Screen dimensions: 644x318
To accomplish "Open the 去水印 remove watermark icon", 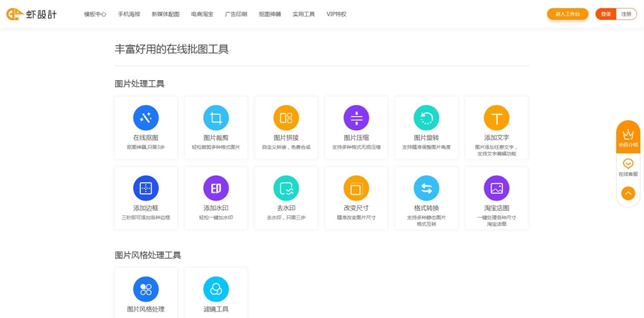I will pyautogui.click(x=286, y=189).
